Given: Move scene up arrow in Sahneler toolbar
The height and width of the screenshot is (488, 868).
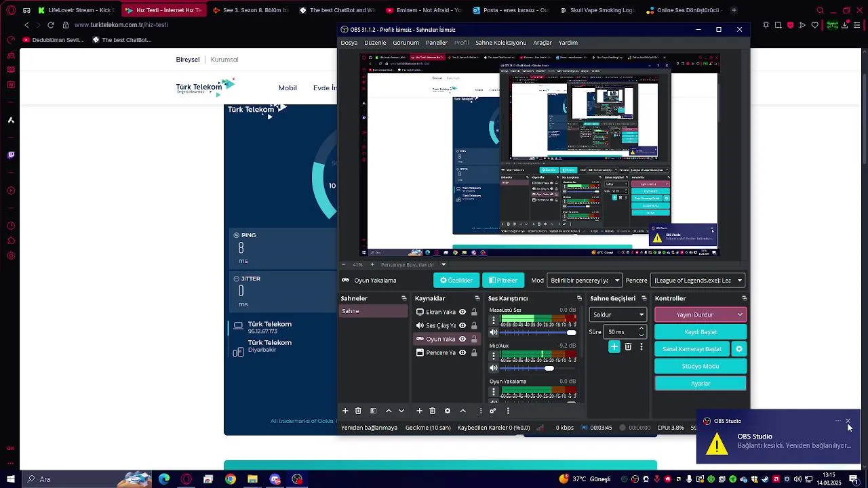Looking at the screenshot, I should [x=389, y=411].
